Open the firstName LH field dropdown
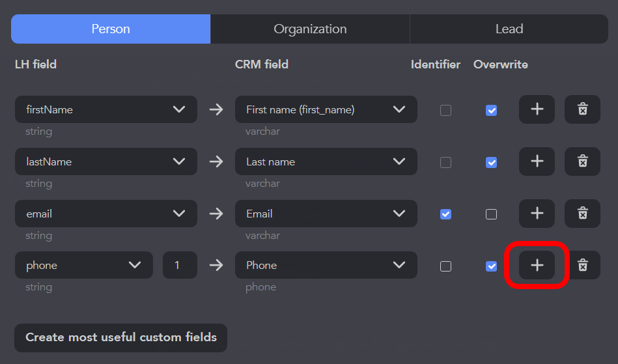 click(x=106, y=109)
